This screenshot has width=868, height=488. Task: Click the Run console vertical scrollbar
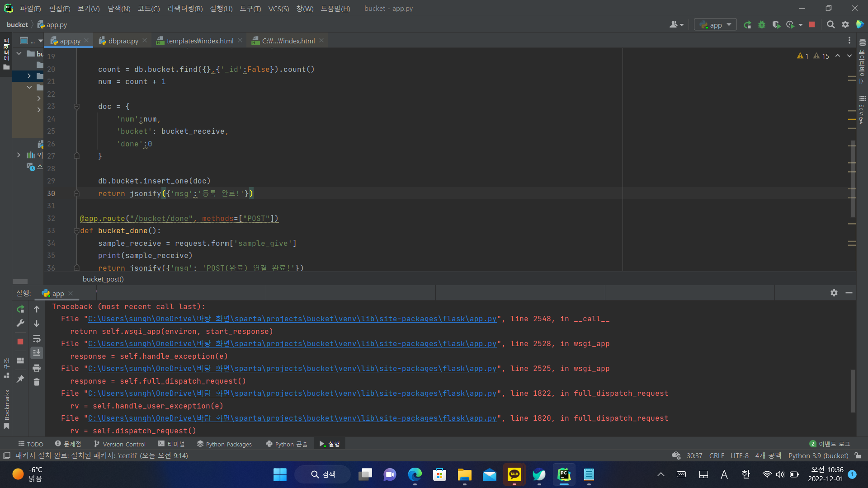853,391
